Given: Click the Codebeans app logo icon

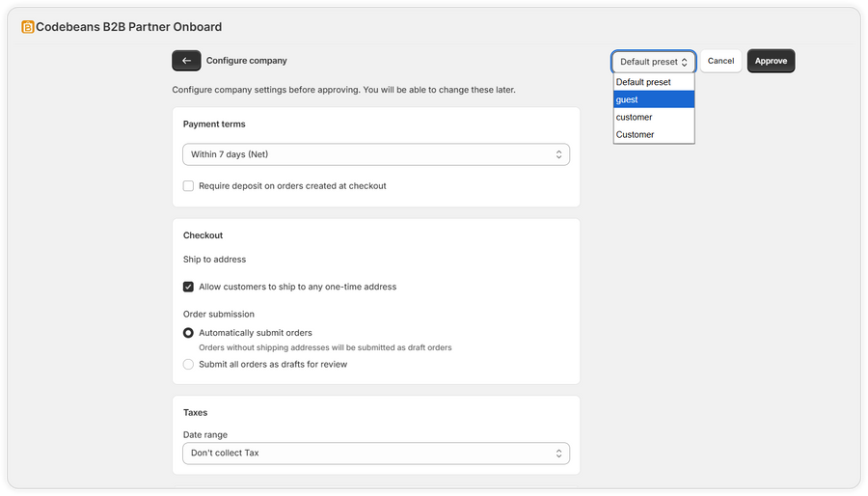Looking at the screenshot, I should (28, 27).
